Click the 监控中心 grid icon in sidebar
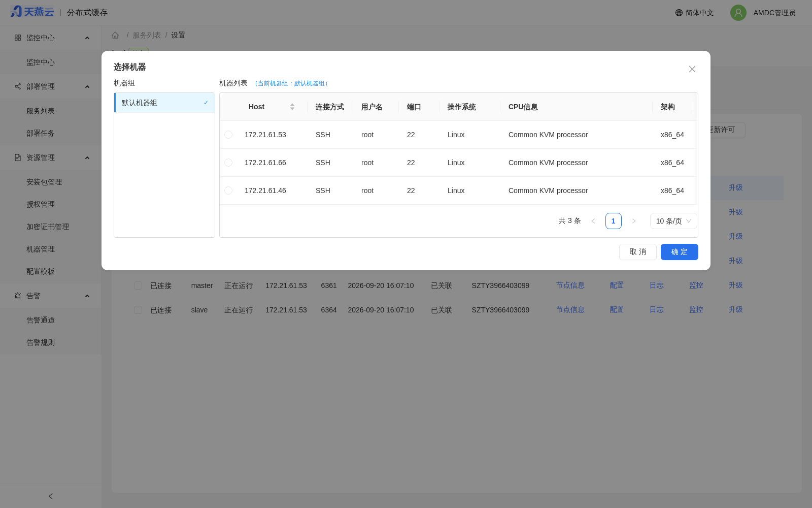This screenshot has width=812, height=508. click(18, 38)
